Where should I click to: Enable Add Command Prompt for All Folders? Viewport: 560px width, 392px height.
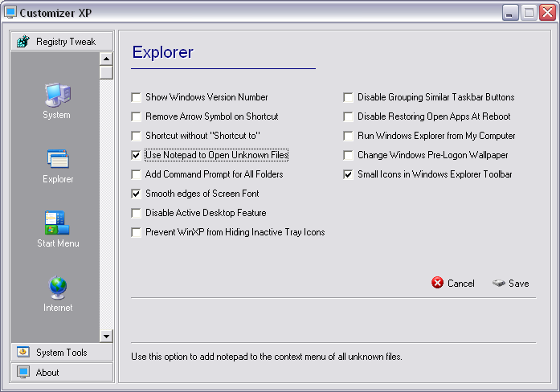(x=136, y=174)
